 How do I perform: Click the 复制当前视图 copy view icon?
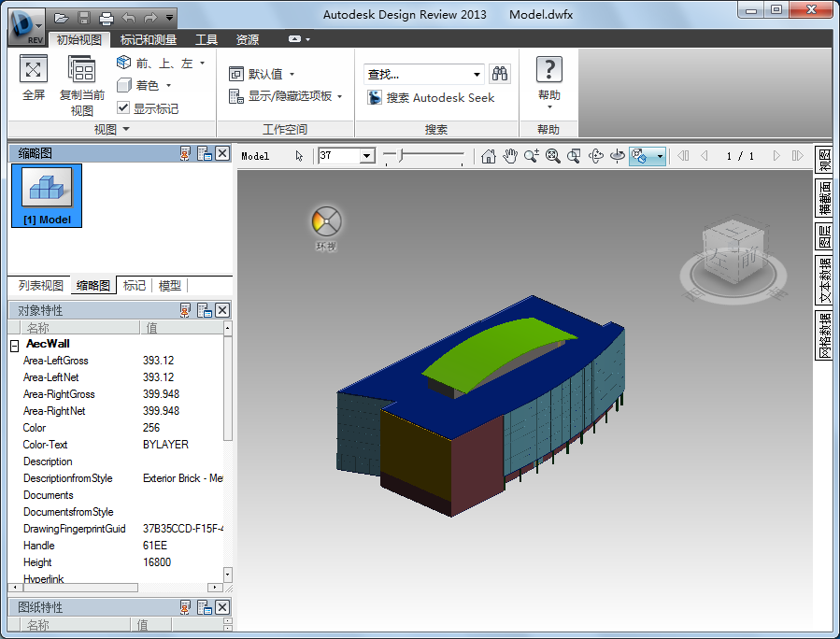click(81, 70)
